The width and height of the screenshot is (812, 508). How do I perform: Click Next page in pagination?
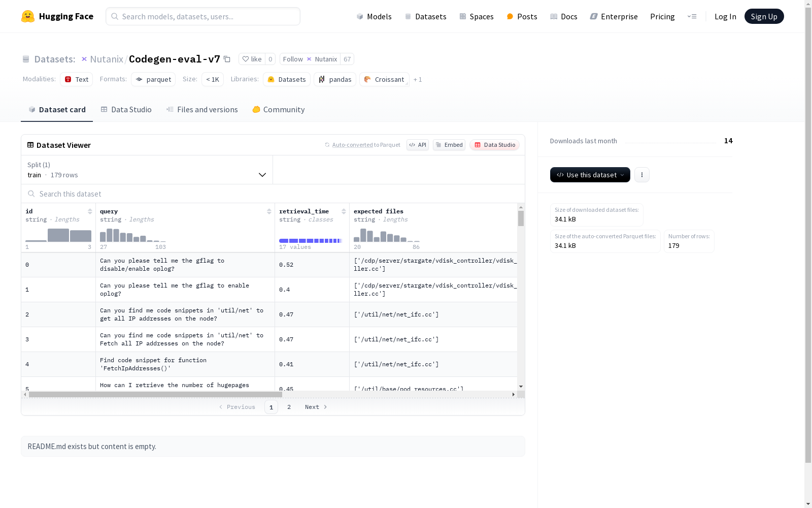pyautogui.click(x=316, y=407)
